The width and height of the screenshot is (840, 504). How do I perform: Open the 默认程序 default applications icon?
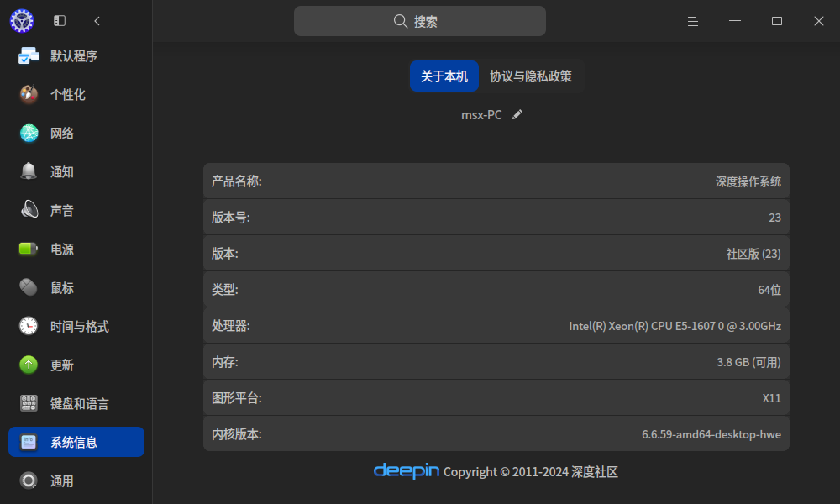(29, 55)
